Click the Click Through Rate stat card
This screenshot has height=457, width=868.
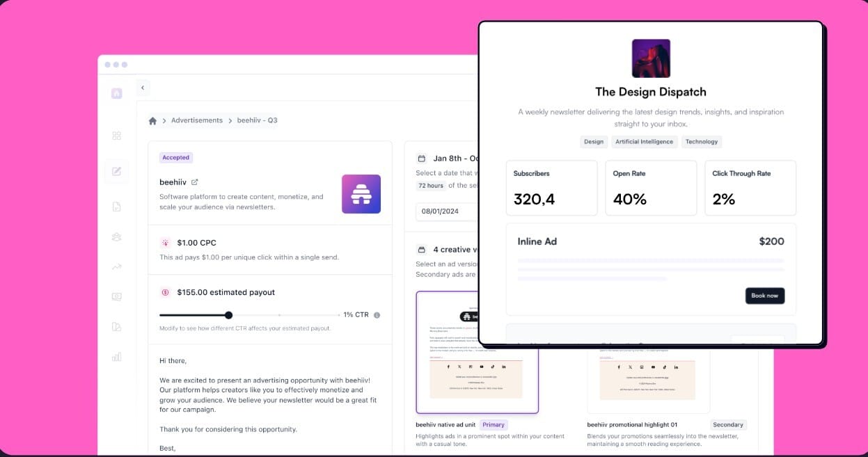click(750, 188)
